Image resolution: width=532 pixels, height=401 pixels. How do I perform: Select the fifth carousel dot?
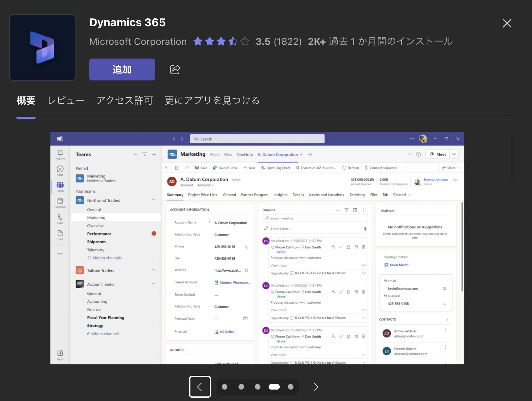291,387
